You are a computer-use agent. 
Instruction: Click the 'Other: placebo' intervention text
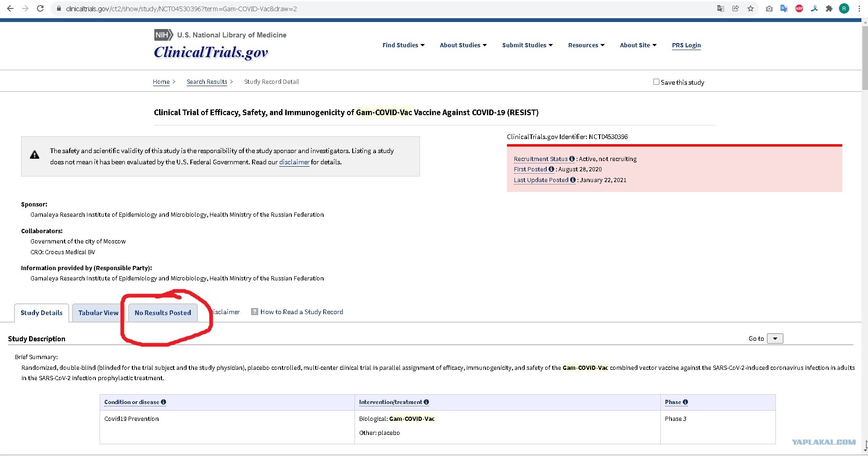[379, 433]
